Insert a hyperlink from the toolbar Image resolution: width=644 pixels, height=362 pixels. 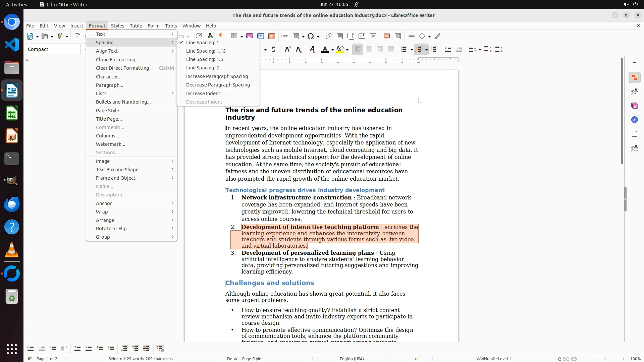(328, 36)
